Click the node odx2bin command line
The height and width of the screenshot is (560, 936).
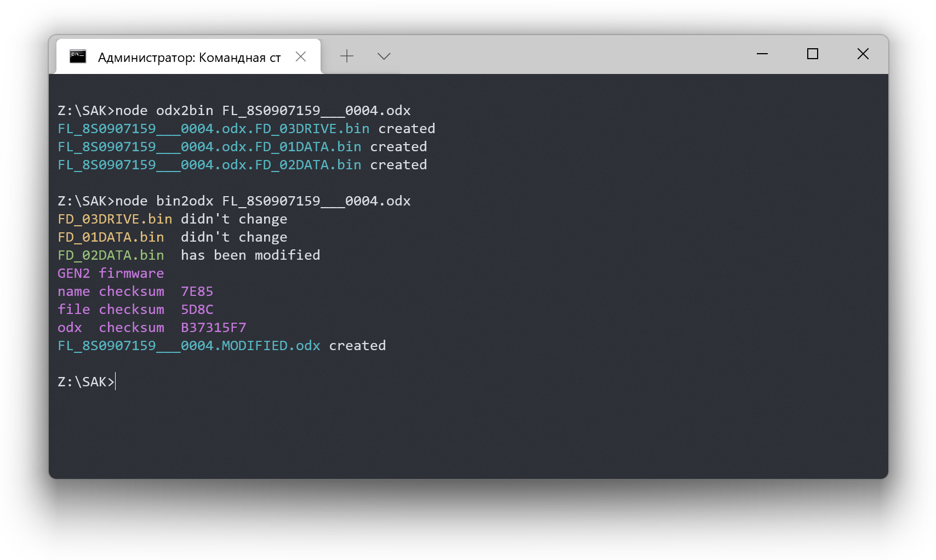tap(234, 111)
